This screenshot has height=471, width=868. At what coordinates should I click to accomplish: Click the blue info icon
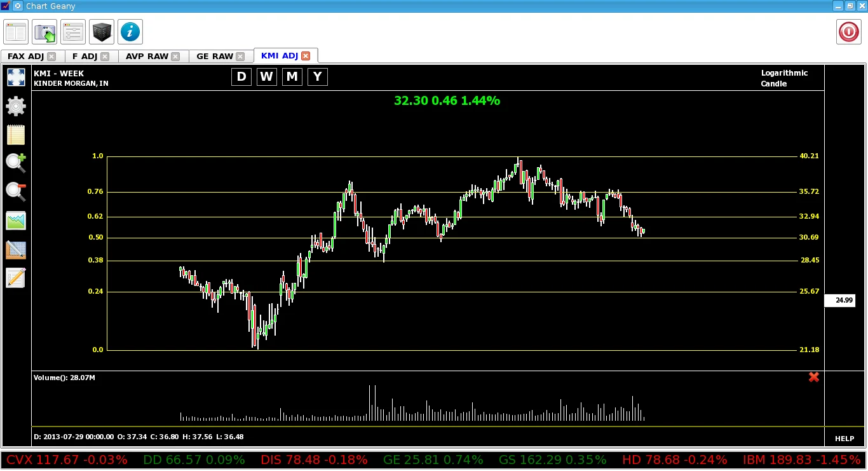(x=130, y=32)
